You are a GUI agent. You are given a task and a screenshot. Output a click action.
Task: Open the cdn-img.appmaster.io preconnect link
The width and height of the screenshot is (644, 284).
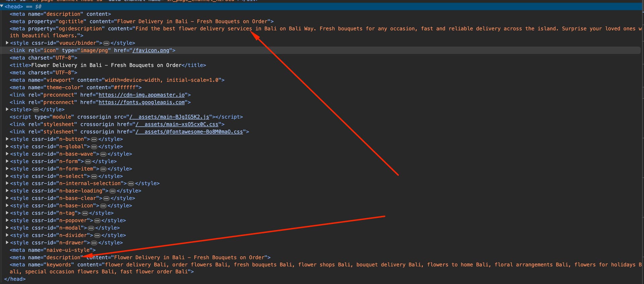(142, 95)
